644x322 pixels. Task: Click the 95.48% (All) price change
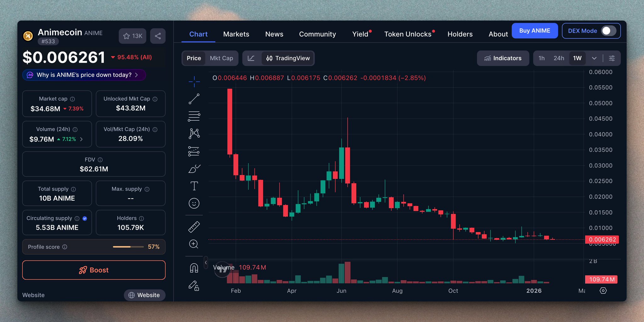click(132, 57)
